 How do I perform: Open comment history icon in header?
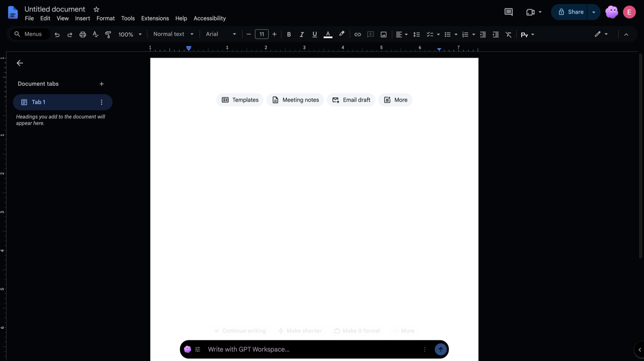(x=509, y=12)
